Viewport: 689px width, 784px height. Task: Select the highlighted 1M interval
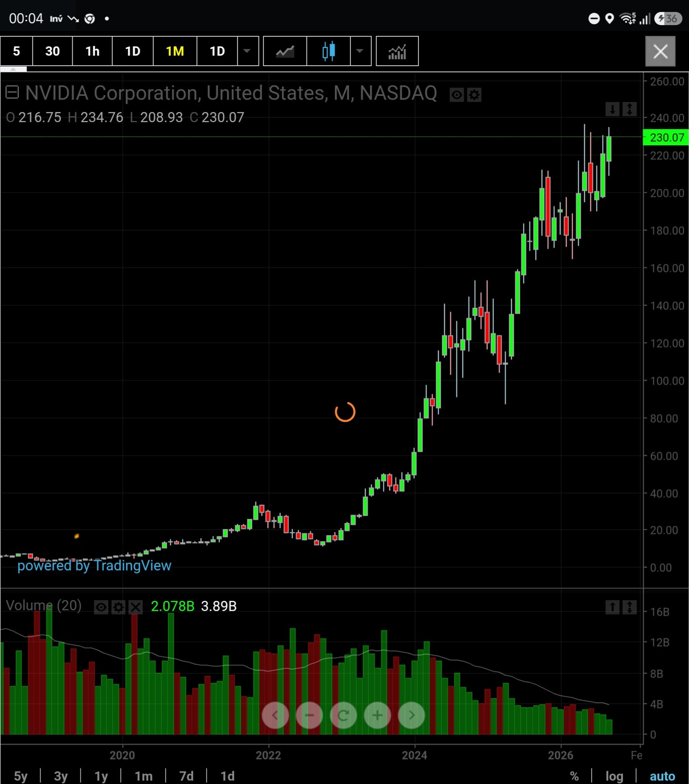175,51
